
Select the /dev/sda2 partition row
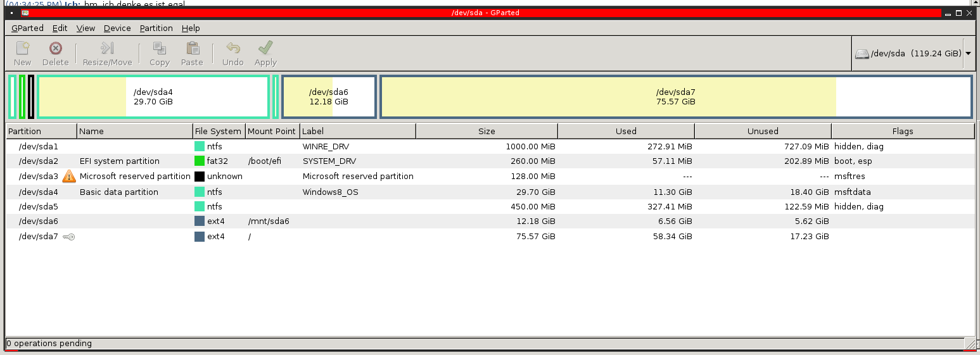pyautogui.click(x=490, y=161)
